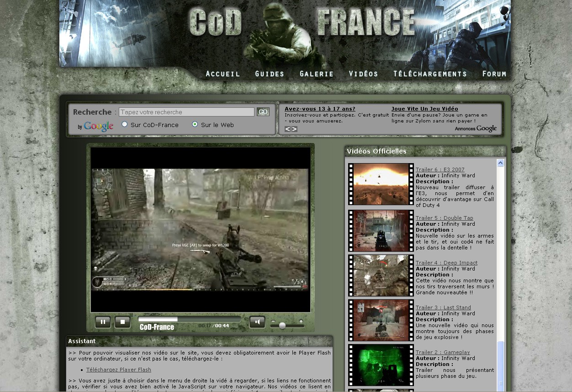This screenshot has height=392, width=572.
Task: Open the Téléchargements menu
Action: click(430, 74)
